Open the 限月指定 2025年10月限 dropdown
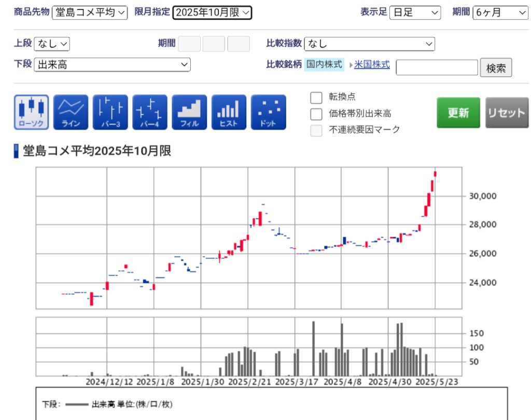531x420 pixels. click(212, 12)
